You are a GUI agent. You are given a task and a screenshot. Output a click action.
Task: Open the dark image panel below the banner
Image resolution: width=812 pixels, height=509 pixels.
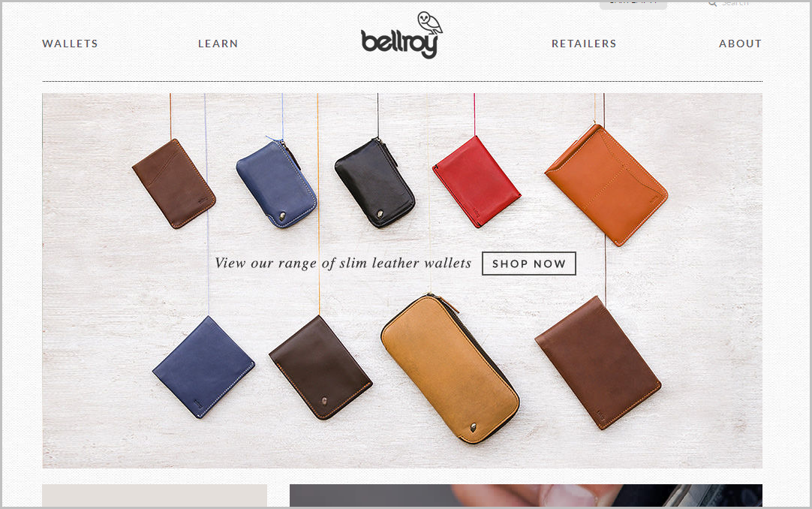[x=525, y=495]
